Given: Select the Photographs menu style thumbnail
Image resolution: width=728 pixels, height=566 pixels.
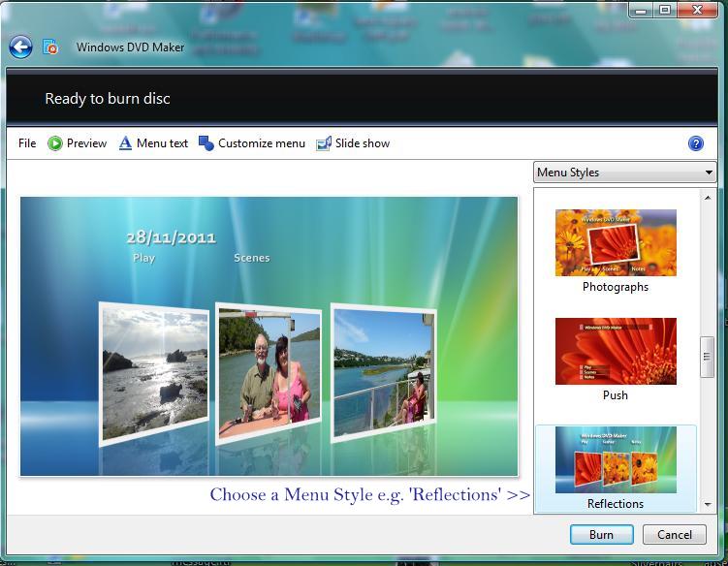Looking at the screenshot, I should (616, 243).
